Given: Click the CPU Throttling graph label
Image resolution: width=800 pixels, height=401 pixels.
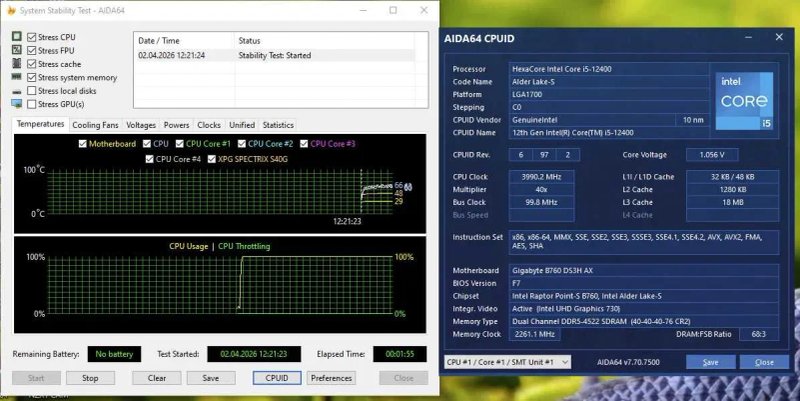Looking at the screenshot, I should 244,246.
